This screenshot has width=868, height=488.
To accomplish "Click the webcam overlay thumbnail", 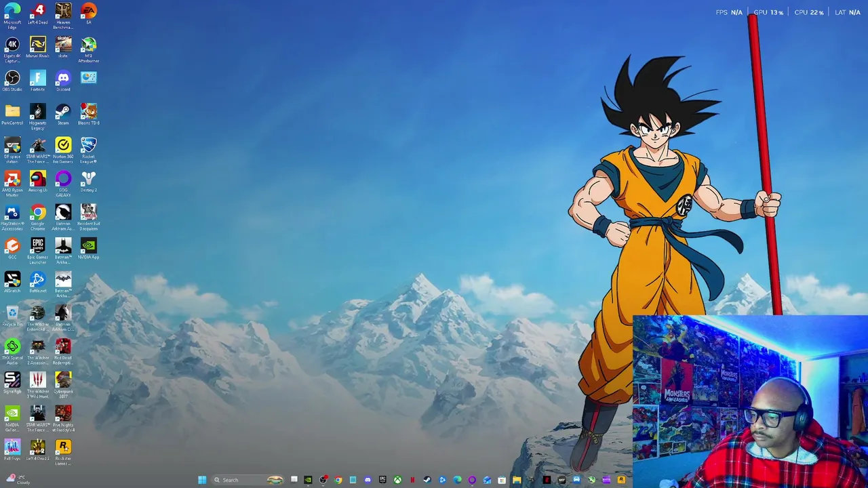I will pos(750,401).
